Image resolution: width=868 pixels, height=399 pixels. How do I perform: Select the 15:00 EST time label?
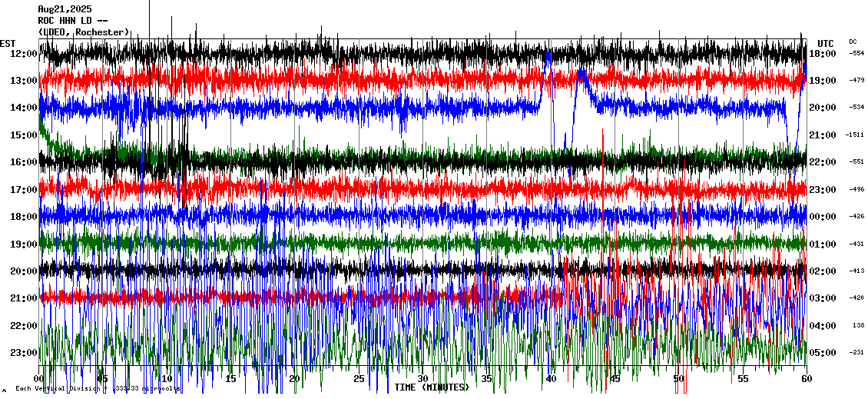(x=23, y=135)
